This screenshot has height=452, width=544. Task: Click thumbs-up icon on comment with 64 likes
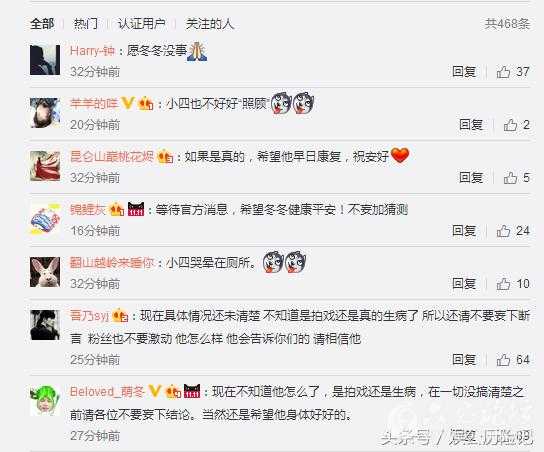click(x=503, y=360)
